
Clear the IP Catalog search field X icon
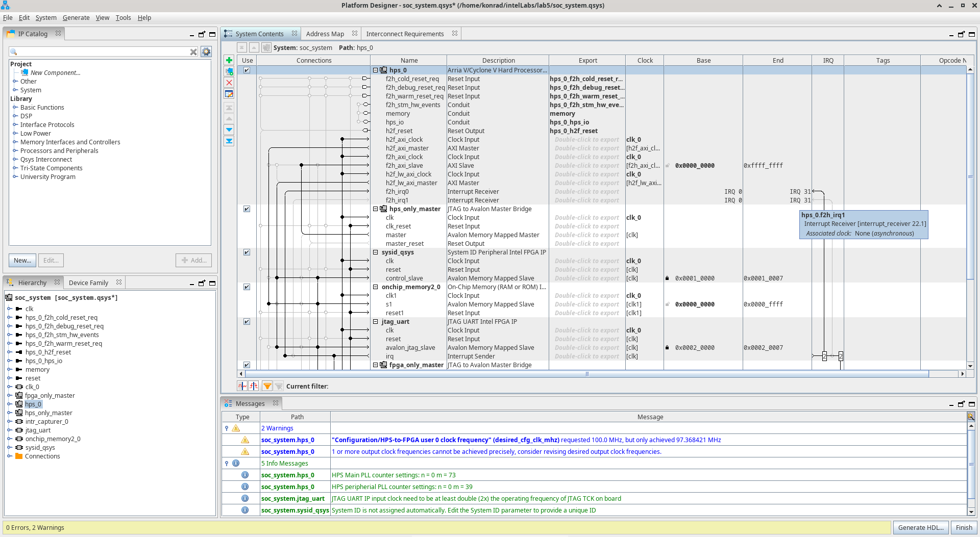pos(193,52)
